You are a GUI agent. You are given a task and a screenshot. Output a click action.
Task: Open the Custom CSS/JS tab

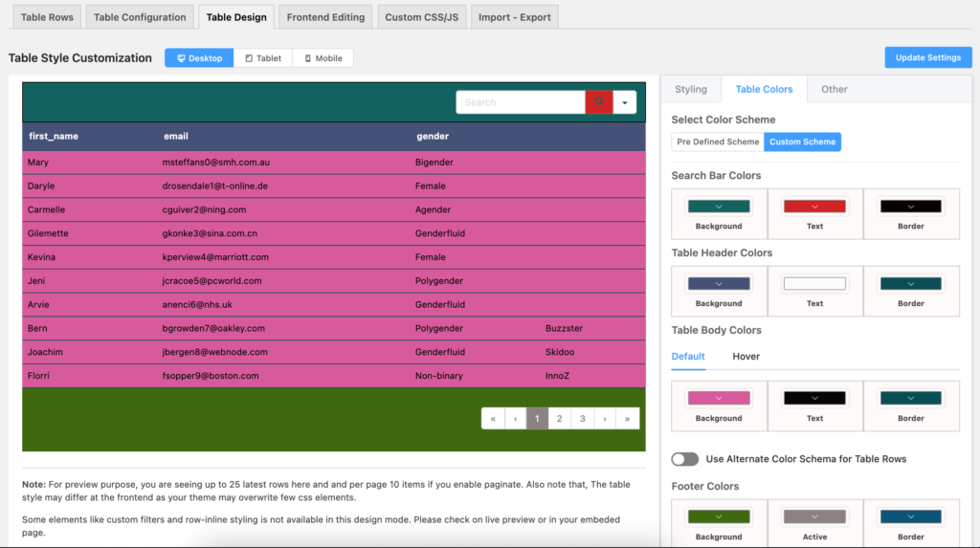421,17
